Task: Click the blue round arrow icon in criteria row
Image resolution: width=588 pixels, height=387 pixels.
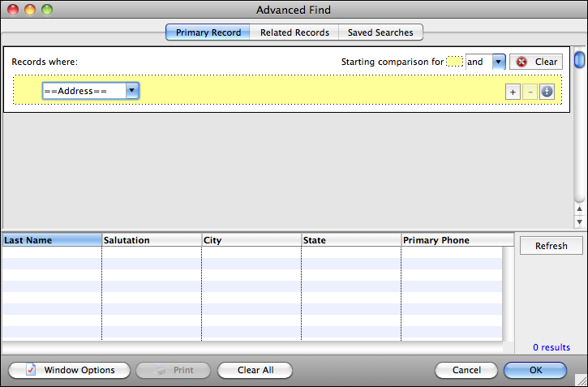Action: [x=547, y=92]
